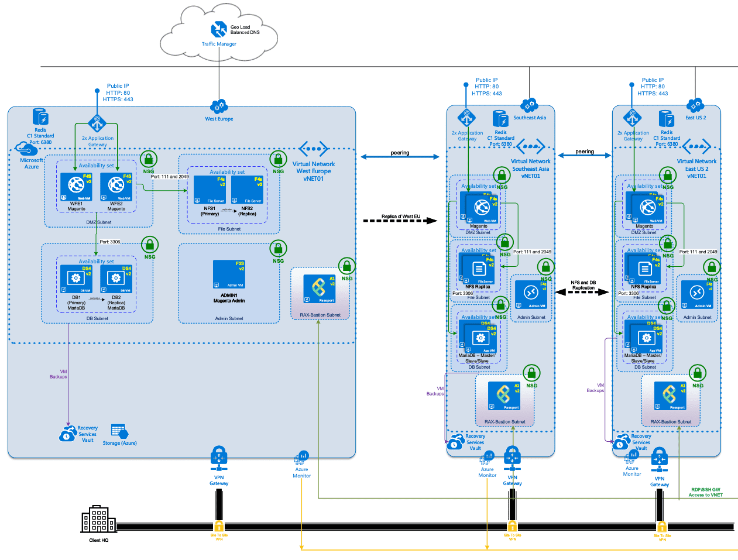Select the East US 2 Application Gateway icon
This screenshot has height=560, width=738.
click(633, 118)
